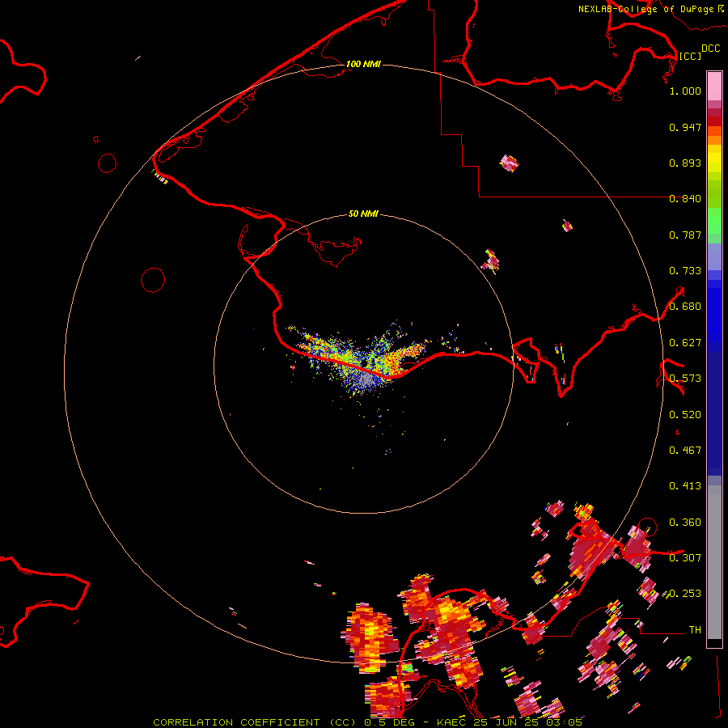
Task: Select the 0.947 scale value
Action: (x=685, y=127)
